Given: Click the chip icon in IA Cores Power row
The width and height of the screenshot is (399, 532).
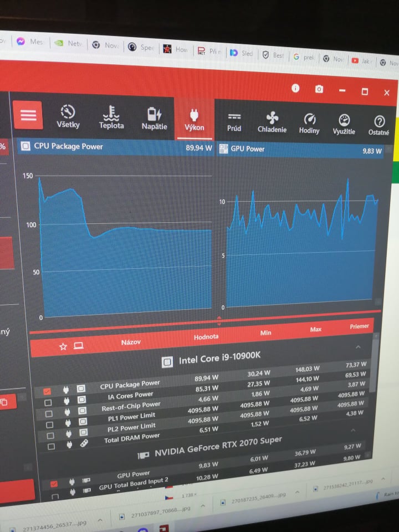Looking at the screenshot, I should (81, 400).
